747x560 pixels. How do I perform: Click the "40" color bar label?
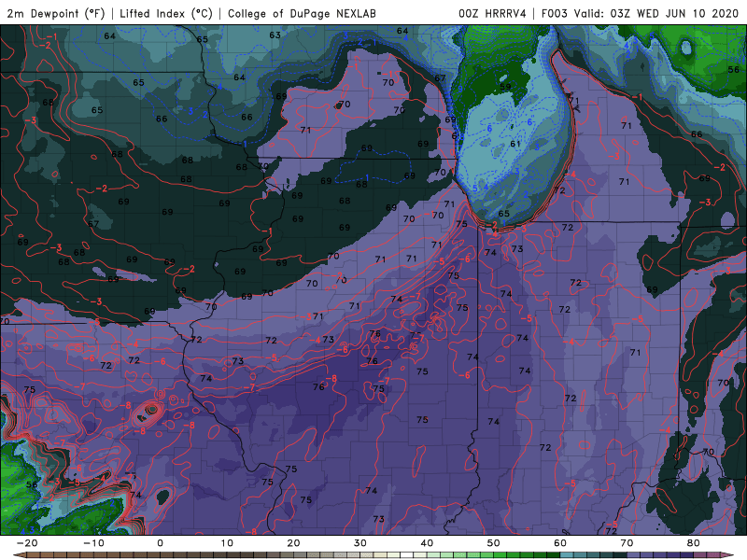coord(427,543)
